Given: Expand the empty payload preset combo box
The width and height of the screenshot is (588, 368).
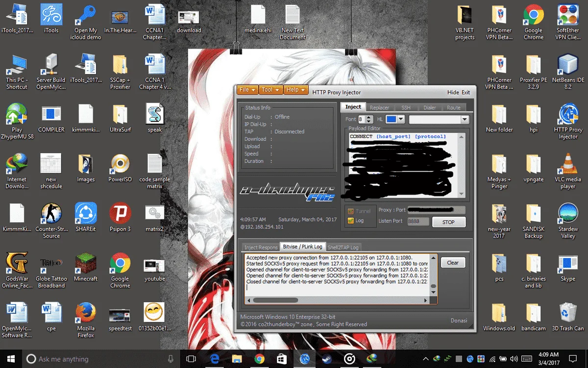Looking at the screenshot, I should [465, 119].
